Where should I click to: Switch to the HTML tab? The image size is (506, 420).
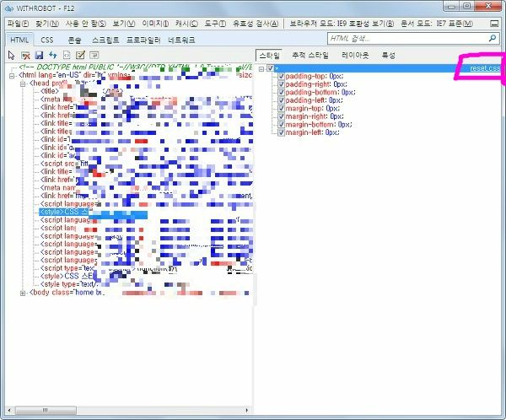19,40
